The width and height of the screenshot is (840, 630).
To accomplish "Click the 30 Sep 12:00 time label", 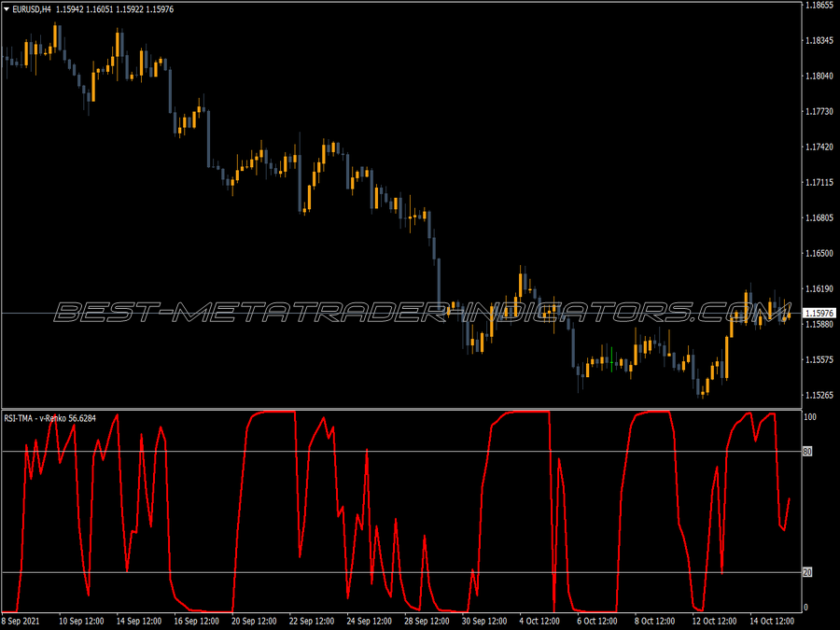I will [x=484, y=622].
